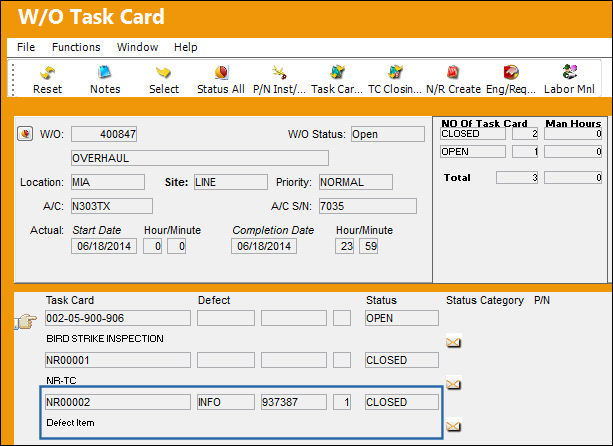Click the Priority field NORMAL
Screen dimensions: 613x446
point(356,182)
